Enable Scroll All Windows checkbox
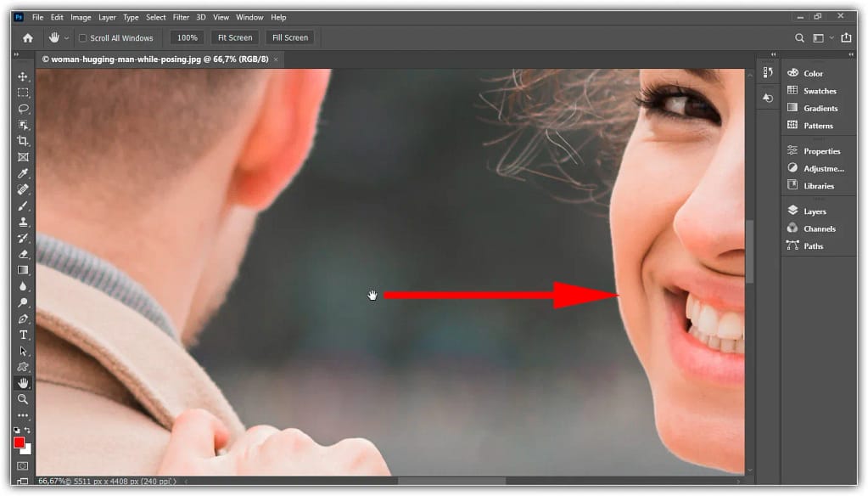 click(x=82, y=38)
